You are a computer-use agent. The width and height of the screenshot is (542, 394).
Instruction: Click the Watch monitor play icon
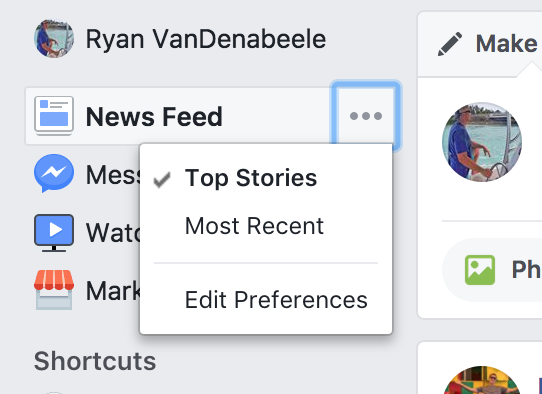(54, 233)
